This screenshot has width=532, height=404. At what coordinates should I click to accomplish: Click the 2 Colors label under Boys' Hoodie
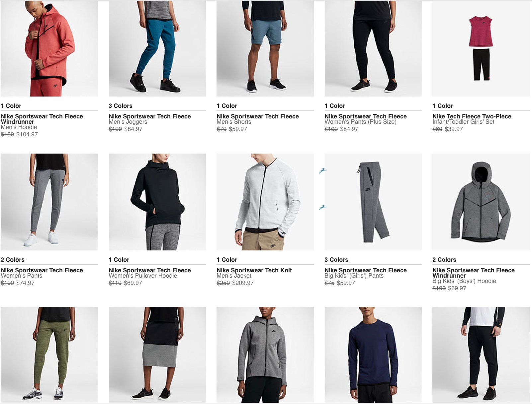coord(444,260)
